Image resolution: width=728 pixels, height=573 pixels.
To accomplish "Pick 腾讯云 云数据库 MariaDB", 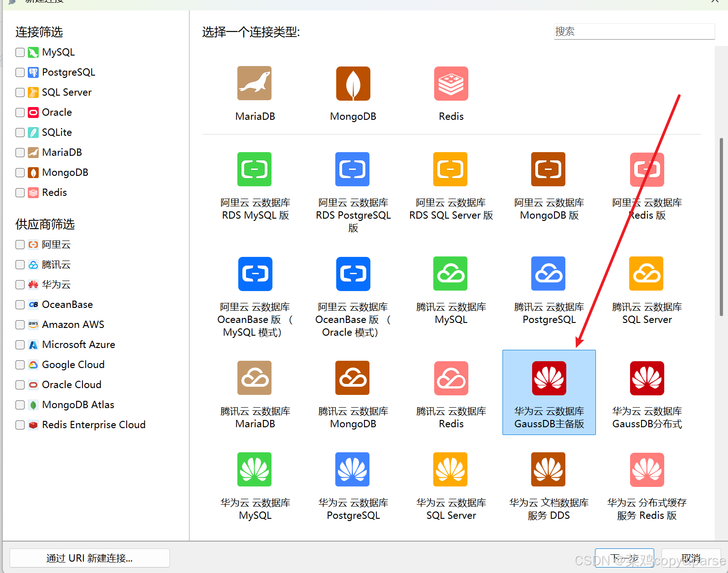I will point(255,378).
